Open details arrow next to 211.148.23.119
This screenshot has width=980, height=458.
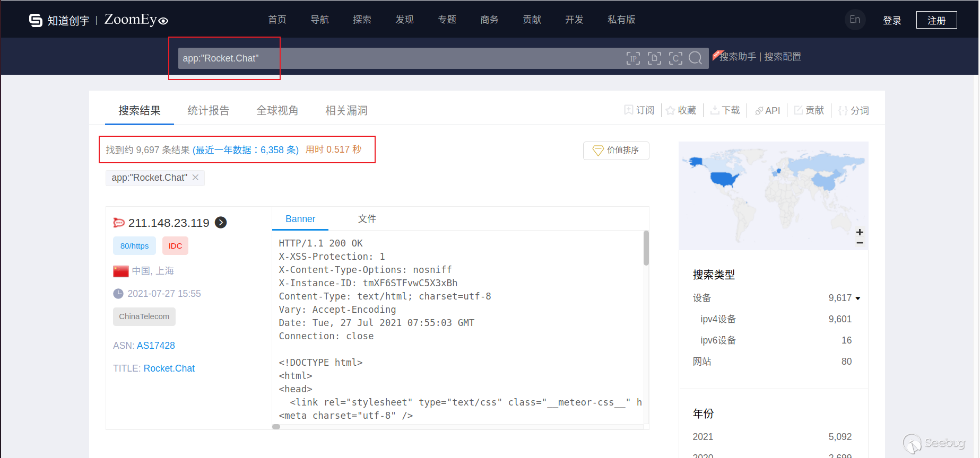221,223
